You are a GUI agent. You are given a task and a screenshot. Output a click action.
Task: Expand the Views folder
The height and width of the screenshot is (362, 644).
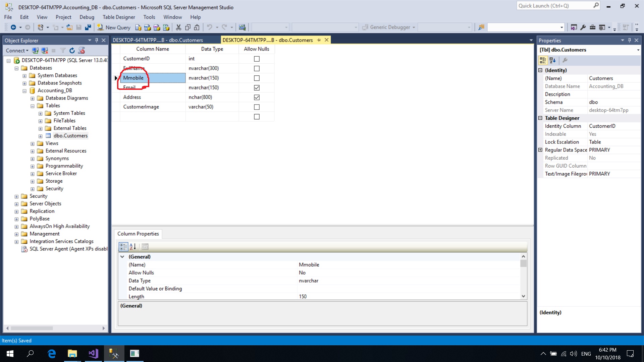click(32, 143)
